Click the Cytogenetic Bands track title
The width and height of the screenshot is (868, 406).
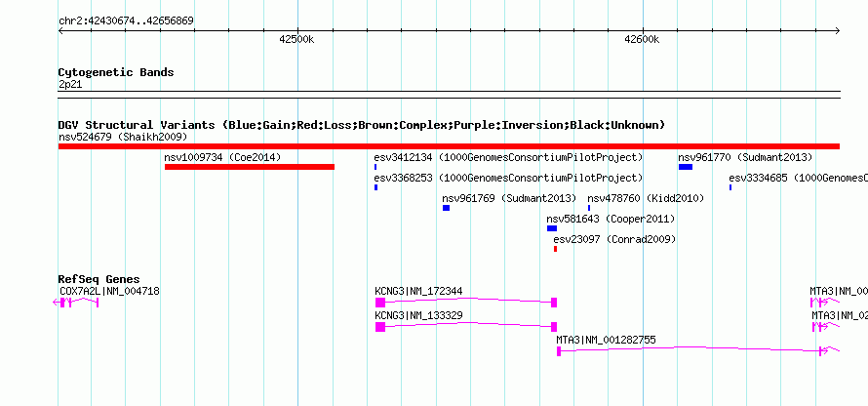pos(116,72)
